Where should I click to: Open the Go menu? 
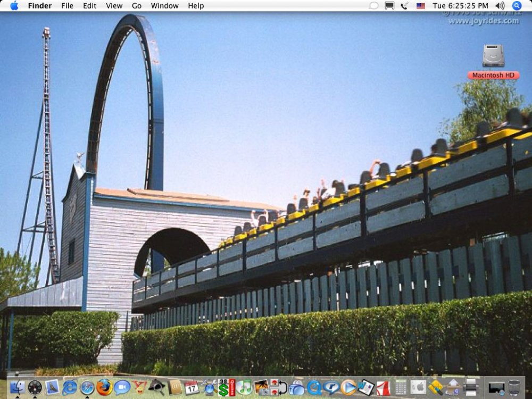pyautogui.click(x=137, y=6)
